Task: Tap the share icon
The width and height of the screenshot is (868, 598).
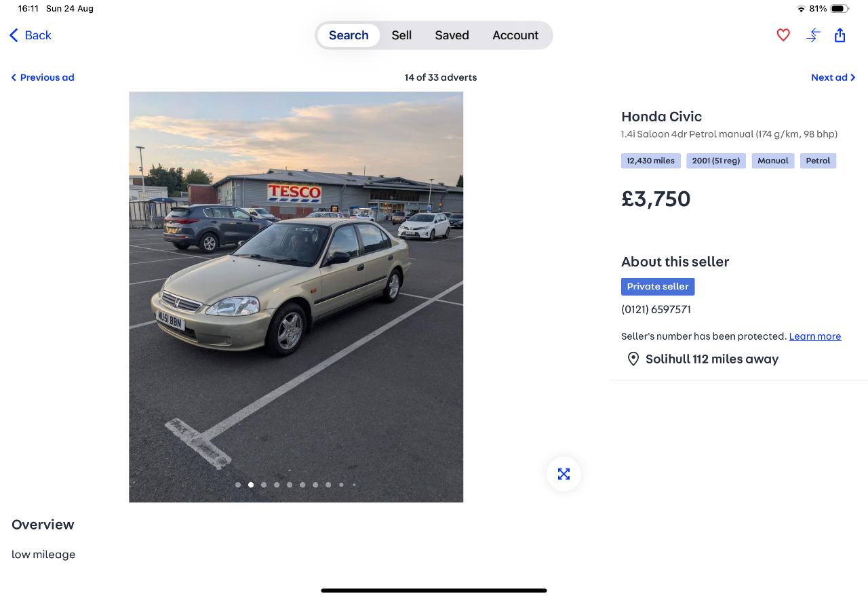Action: pos(840,35)
